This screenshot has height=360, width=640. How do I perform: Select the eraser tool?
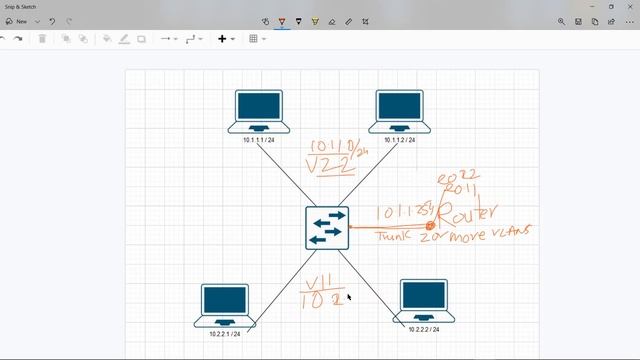(x=332, y=22)
